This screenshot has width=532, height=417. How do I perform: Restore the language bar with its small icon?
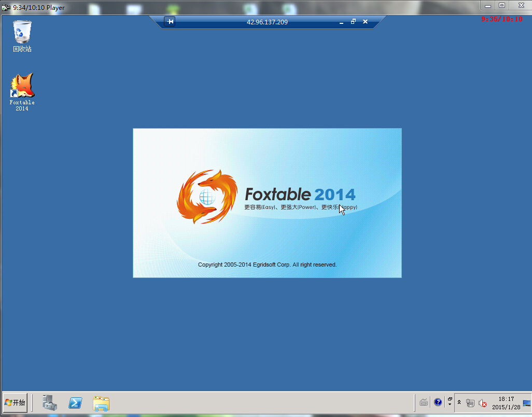[x=450, y=399]
